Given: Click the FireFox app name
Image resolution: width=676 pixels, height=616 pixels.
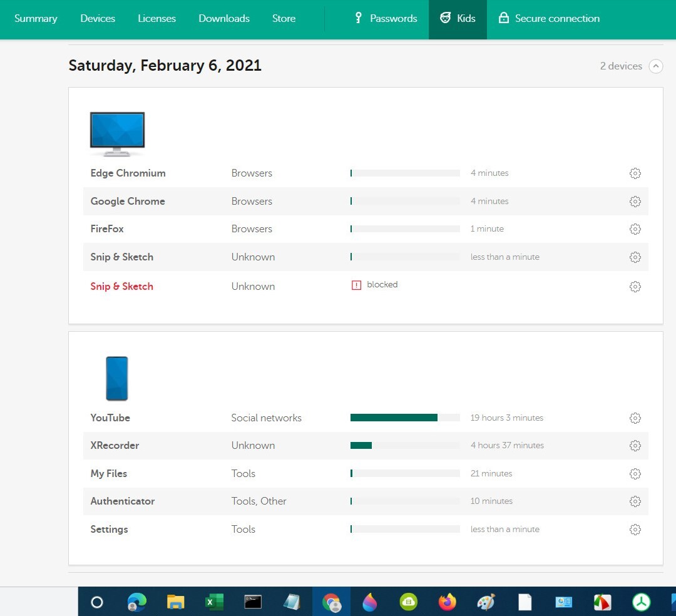Looking at the screenshot, I should point(107,229).
